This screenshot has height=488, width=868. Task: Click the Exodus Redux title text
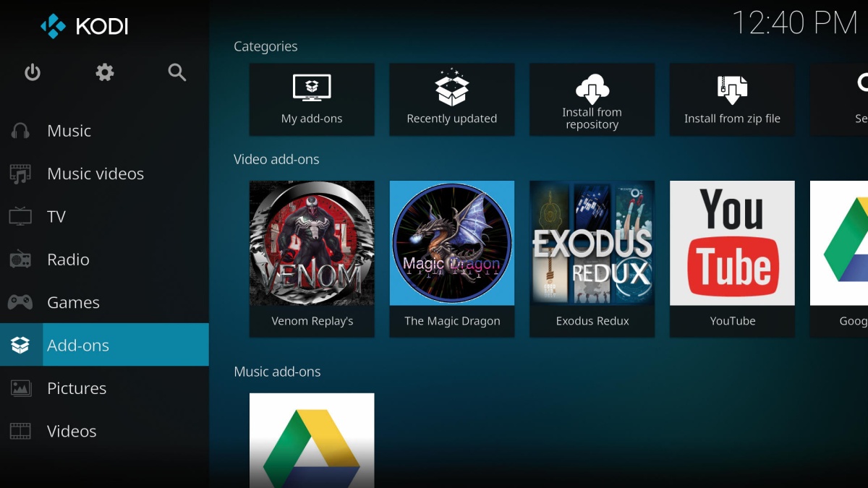point(592,321)
